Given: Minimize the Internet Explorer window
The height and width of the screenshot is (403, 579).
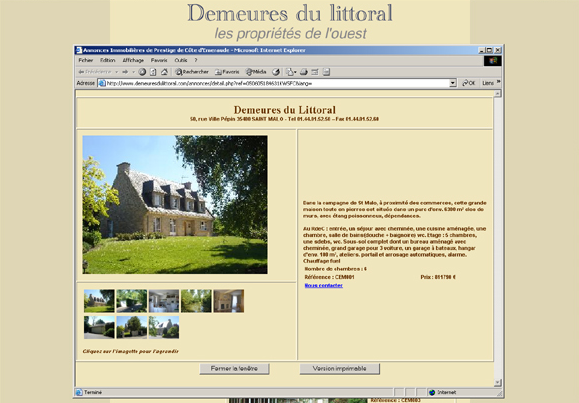Looking at the screenshot, I should tap(482, 50).
